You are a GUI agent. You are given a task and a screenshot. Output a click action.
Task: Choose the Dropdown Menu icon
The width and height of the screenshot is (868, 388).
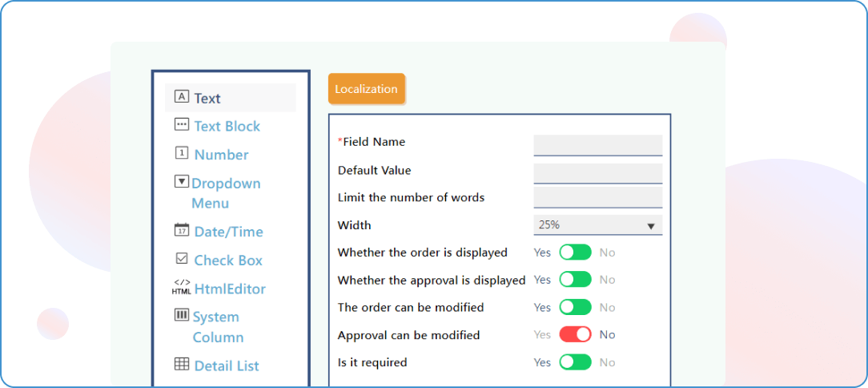(182, 182)
